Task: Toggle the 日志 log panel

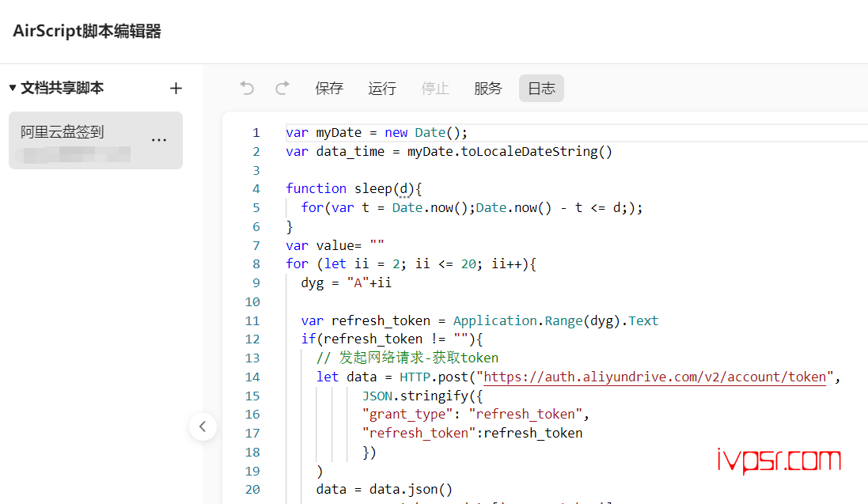Action: (x=541, y=88)
